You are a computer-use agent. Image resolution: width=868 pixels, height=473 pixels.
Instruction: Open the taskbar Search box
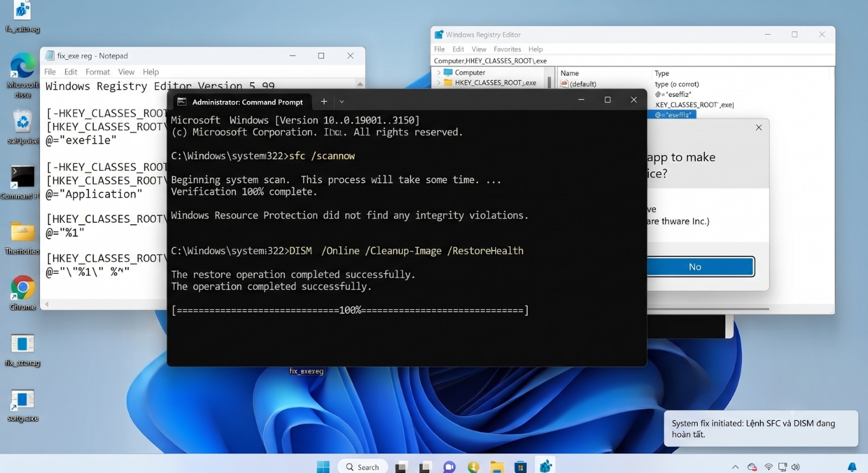[363, 466]
